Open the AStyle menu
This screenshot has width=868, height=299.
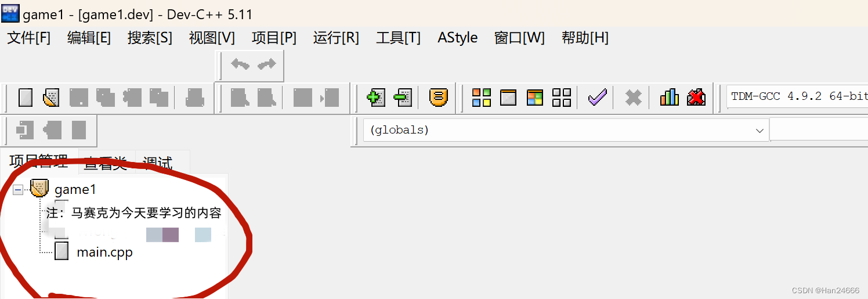point(458,38)
